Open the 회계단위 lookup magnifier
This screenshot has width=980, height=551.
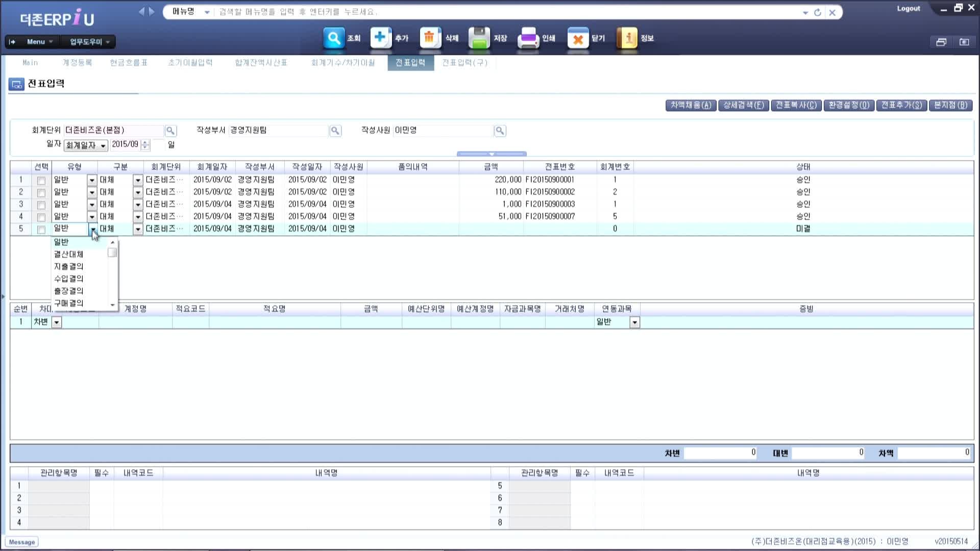click(170, 131)
